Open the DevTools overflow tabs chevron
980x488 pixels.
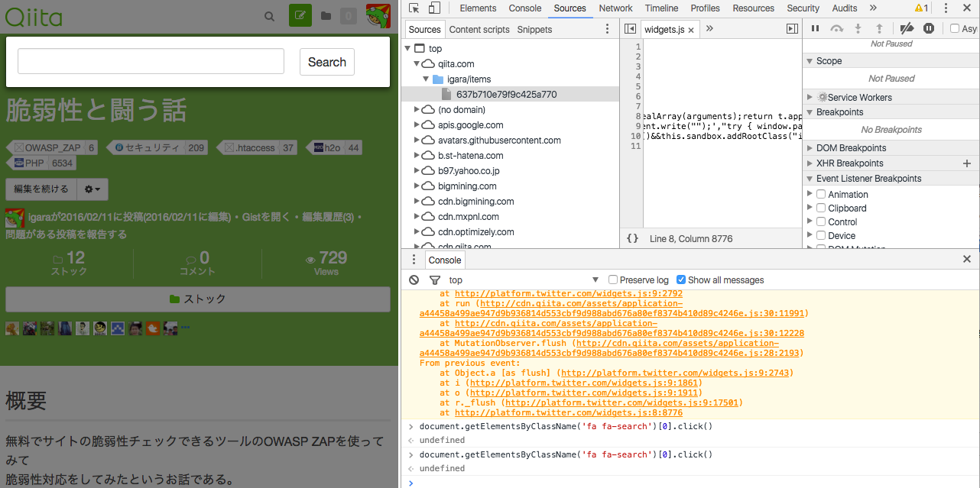pos(873,8)
